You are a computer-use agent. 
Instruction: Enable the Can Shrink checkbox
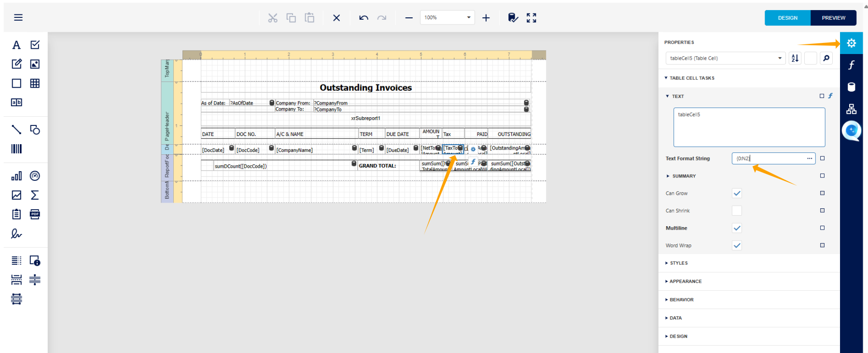pyautogui.click(x=737, y=211)
